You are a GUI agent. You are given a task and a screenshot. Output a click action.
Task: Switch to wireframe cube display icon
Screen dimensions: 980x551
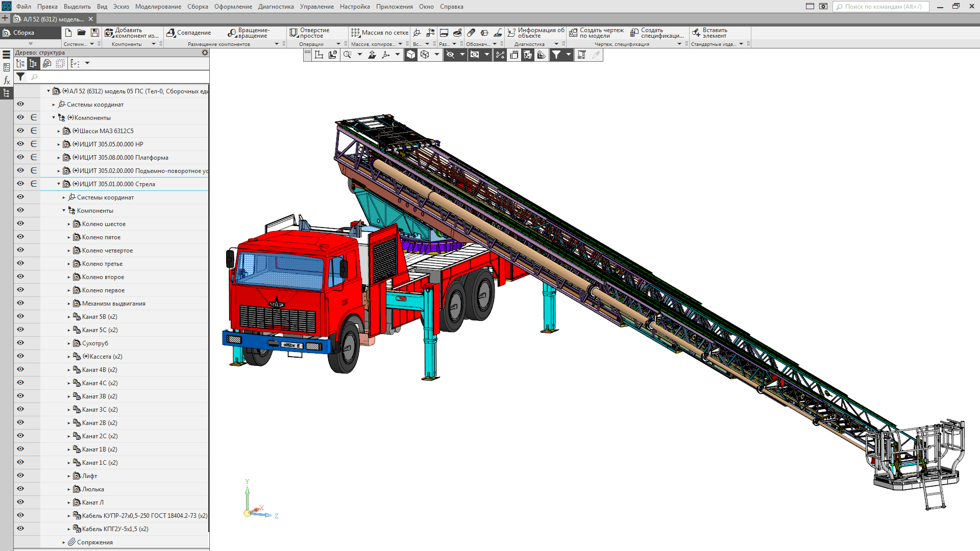[x=425, y=55]
